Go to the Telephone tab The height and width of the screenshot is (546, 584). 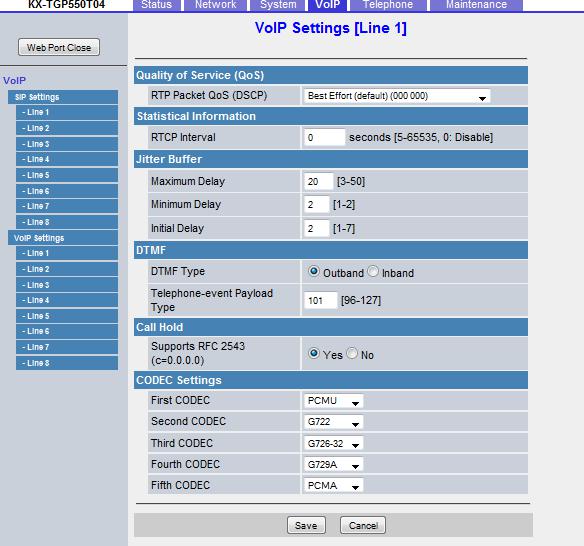[x=388, y=5]
